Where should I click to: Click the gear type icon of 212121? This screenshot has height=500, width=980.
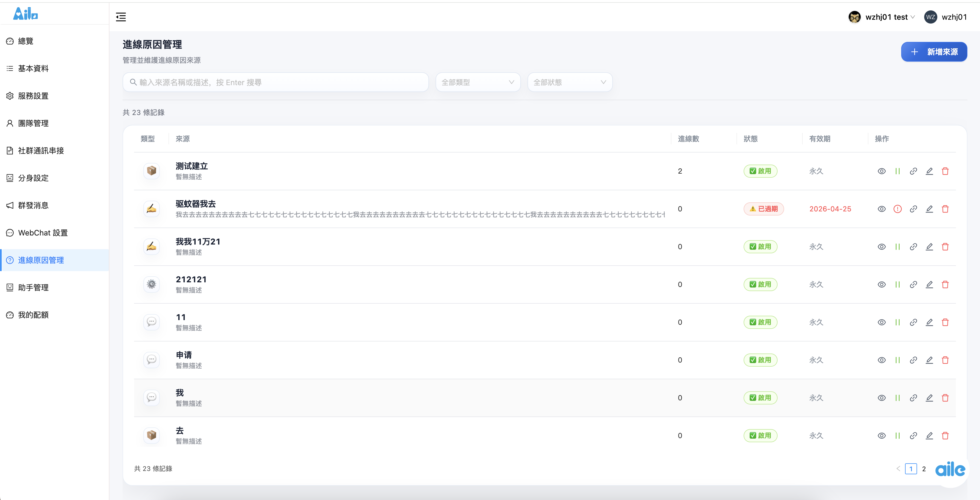click(151, 284)
